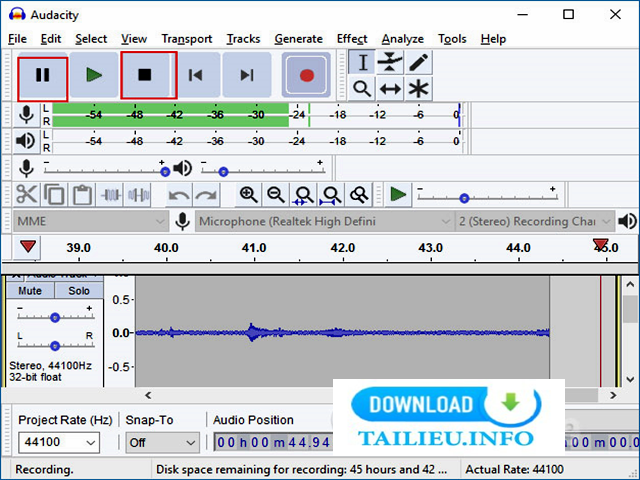Skip to start of track
Image resolution: width=640 pixels, height=480 pixels.
196,76
